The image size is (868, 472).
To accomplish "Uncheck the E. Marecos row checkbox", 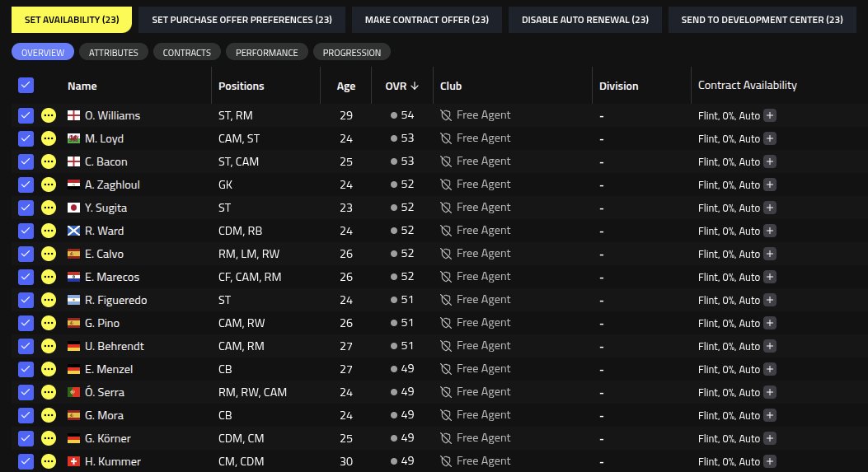I will [x=26, y=277].
